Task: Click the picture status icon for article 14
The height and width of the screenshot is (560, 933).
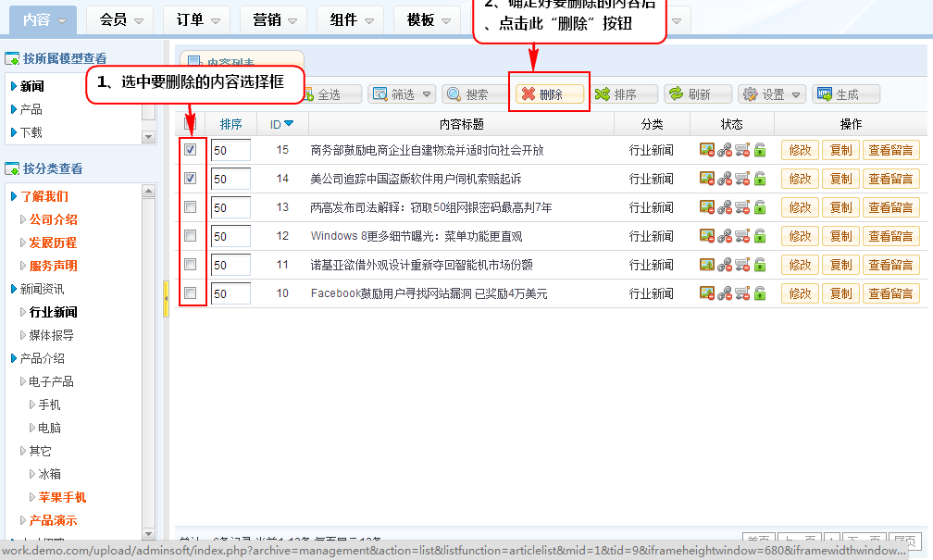Action: pos(707,179)
